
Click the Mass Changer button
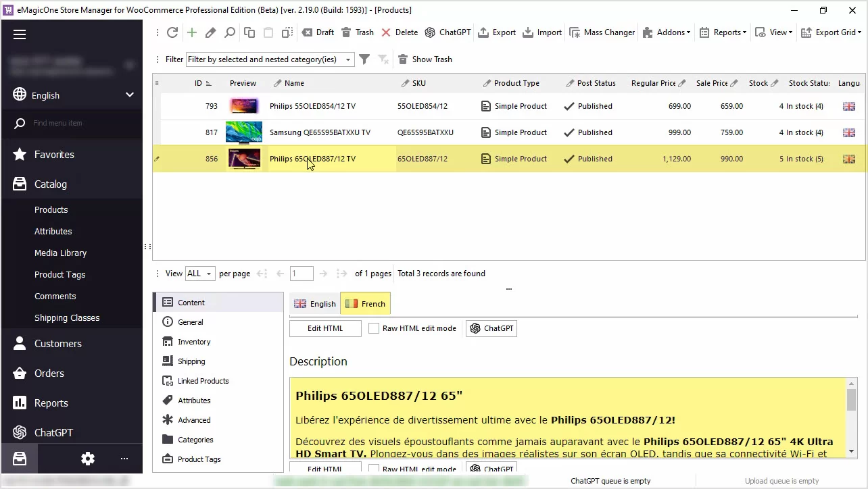click(602, 32)
